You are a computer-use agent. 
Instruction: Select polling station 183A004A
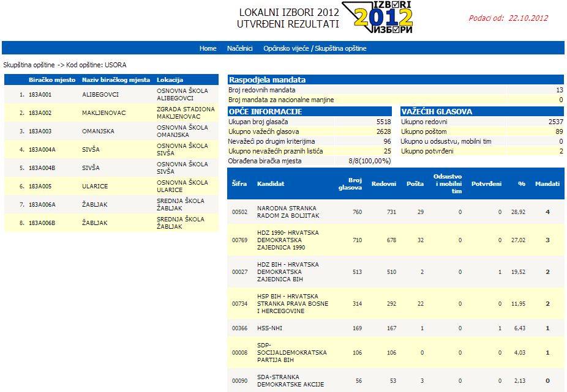pos(42,150)
